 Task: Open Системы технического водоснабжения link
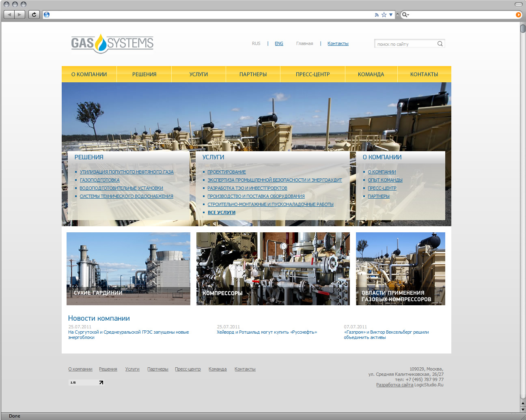126,196
